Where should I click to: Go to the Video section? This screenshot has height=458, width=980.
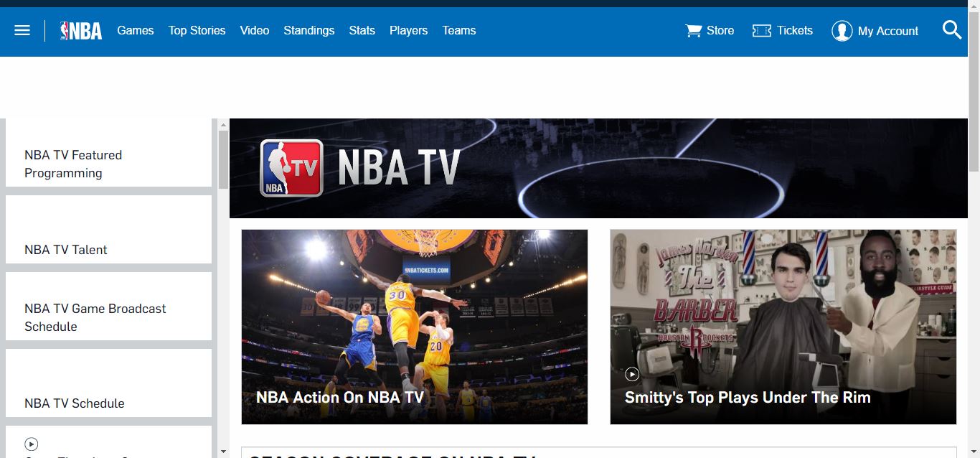[255, 30]
